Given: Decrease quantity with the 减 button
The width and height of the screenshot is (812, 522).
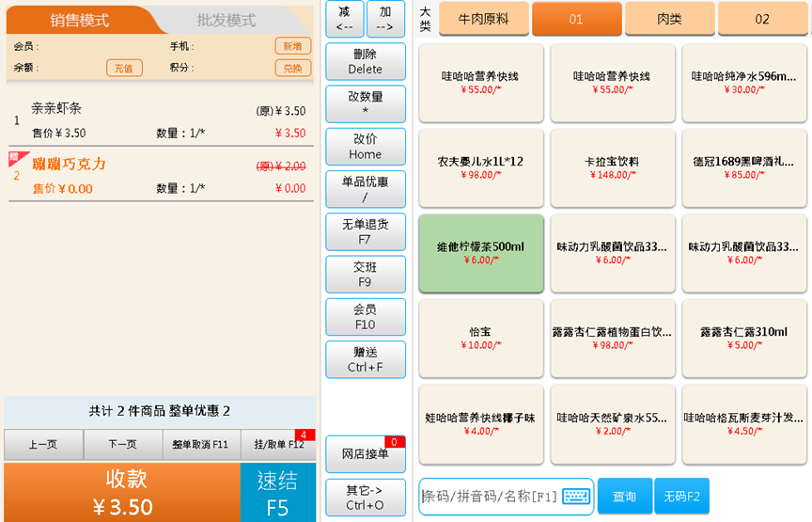Looking at the screenshot, I should click(344, 19).
